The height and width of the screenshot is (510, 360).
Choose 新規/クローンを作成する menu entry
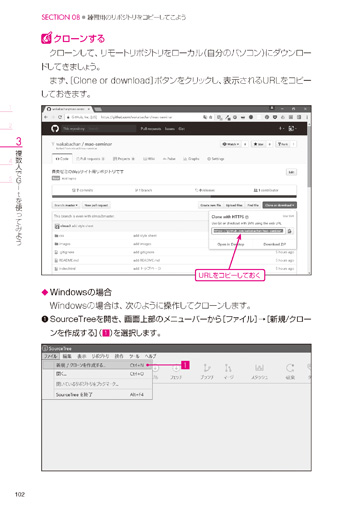(x=98, y=365)
